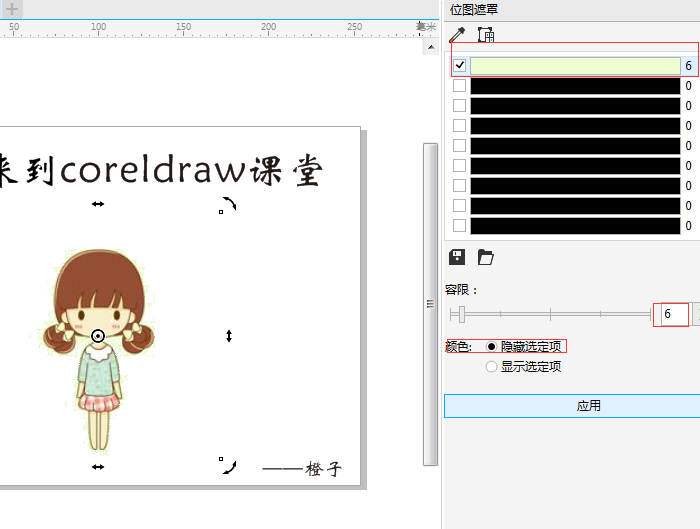This screenshot has height=529, width=700.
Task: Uncheck the first color mask checkbox
Action: (460, 66)
